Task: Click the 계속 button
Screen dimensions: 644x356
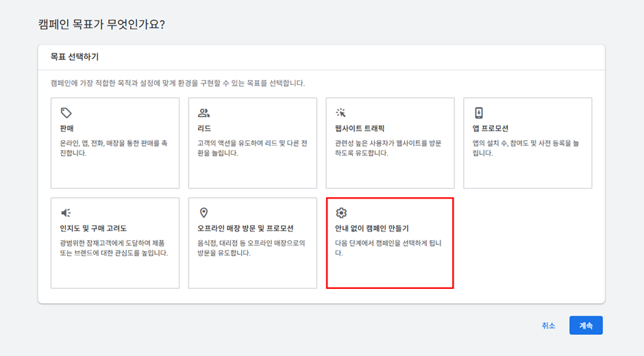Action: 586,325
